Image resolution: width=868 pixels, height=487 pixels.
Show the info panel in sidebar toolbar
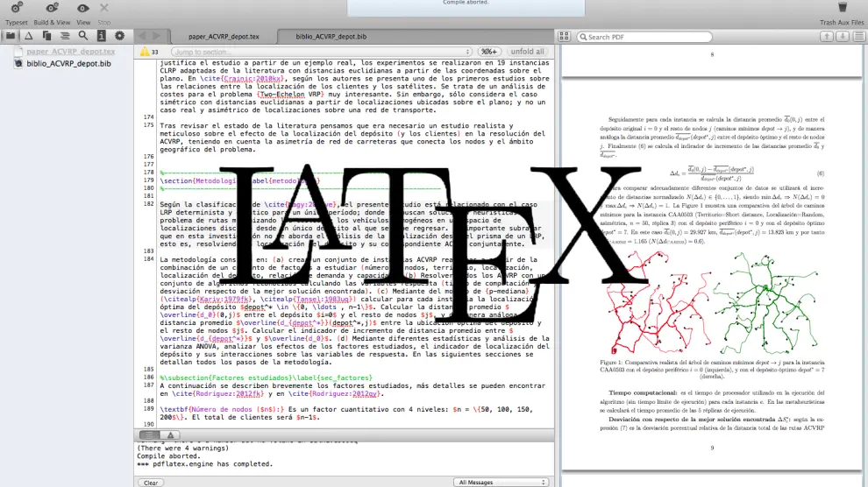click(x=102, y=36)
